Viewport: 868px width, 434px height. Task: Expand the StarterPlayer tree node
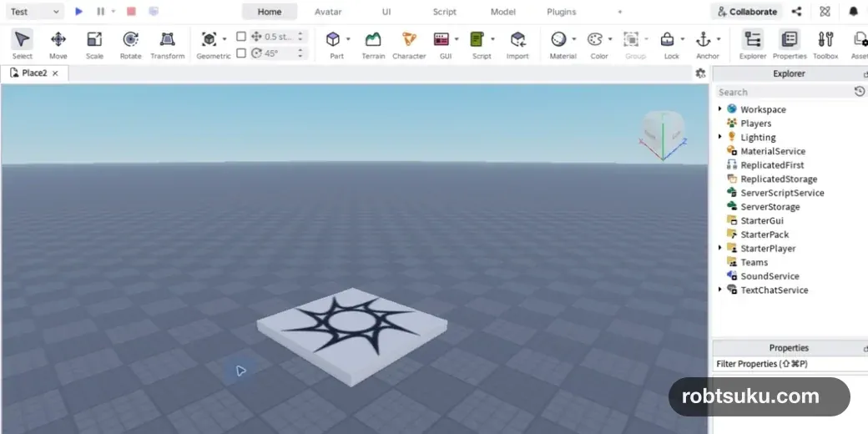(719, 248)
